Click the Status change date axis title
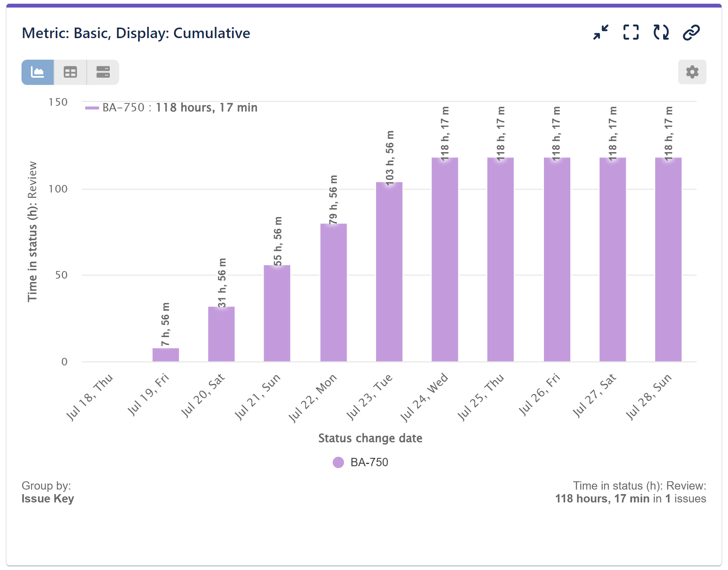Viewport: 728px width, 570px height. (x=370, y=438)
